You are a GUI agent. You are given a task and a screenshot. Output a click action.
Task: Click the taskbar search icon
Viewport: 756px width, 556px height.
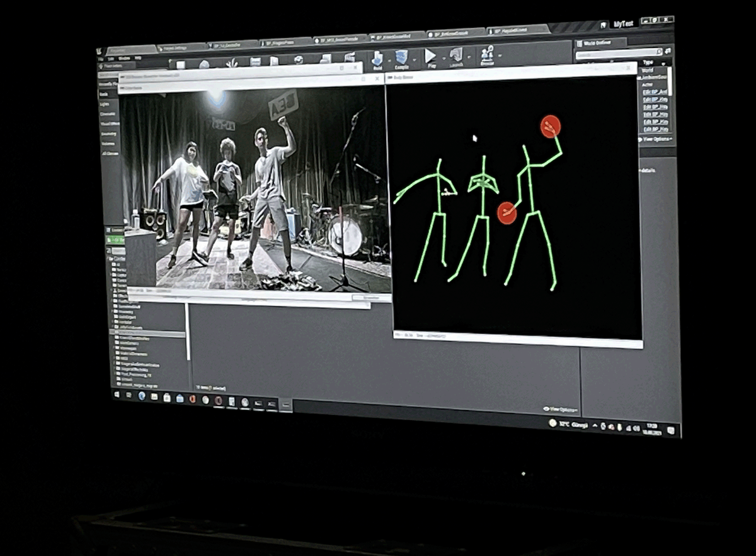(x=129, y=395)
